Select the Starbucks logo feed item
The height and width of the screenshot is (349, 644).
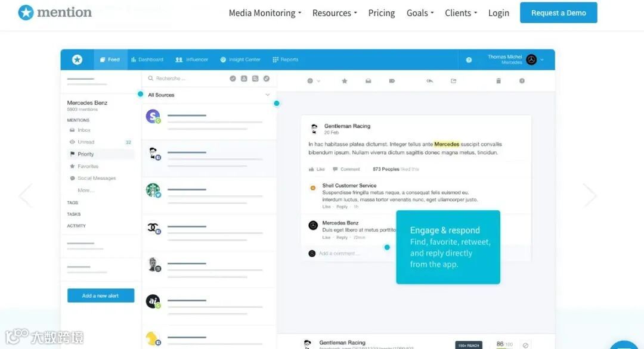(x=209, y=195)
